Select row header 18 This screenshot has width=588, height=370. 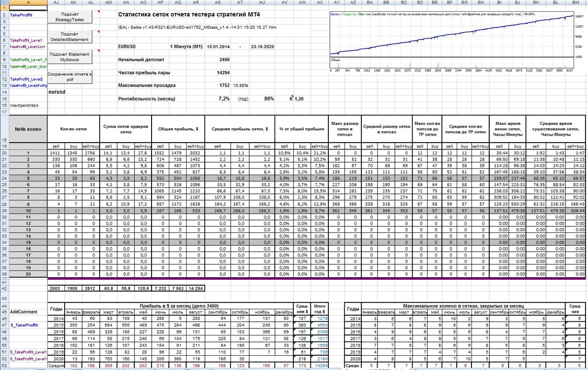coord(4,129)
